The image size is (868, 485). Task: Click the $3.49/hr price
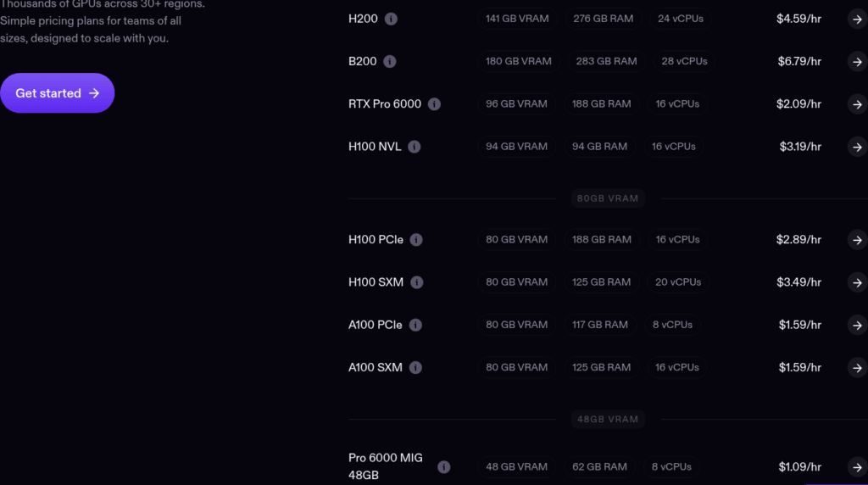tap(798, 282)
